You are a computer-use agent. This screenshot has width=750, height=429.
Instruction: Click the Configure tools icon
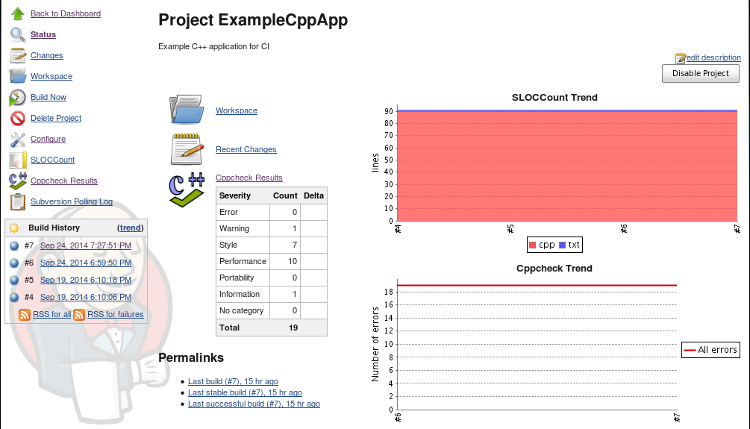point(17,139)
